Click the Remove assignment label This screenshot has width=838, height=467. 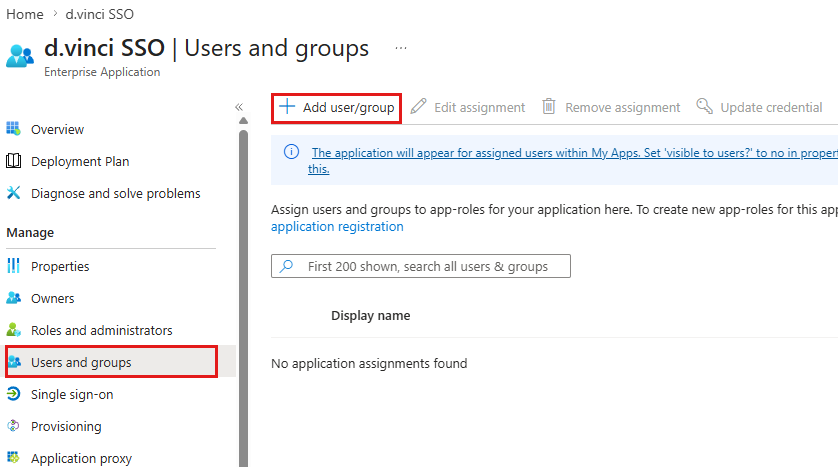click(x=623, y=107)
